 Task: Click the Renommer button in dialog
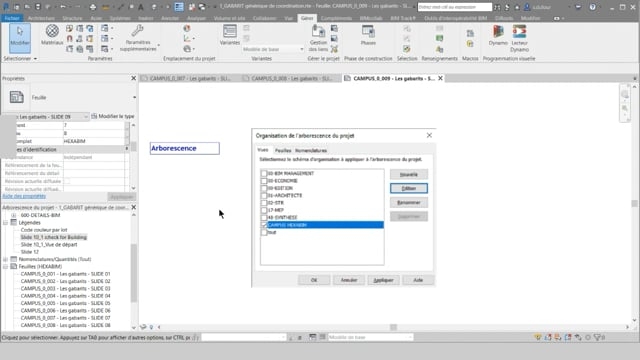pyautogui.click(x=409, y=202)
